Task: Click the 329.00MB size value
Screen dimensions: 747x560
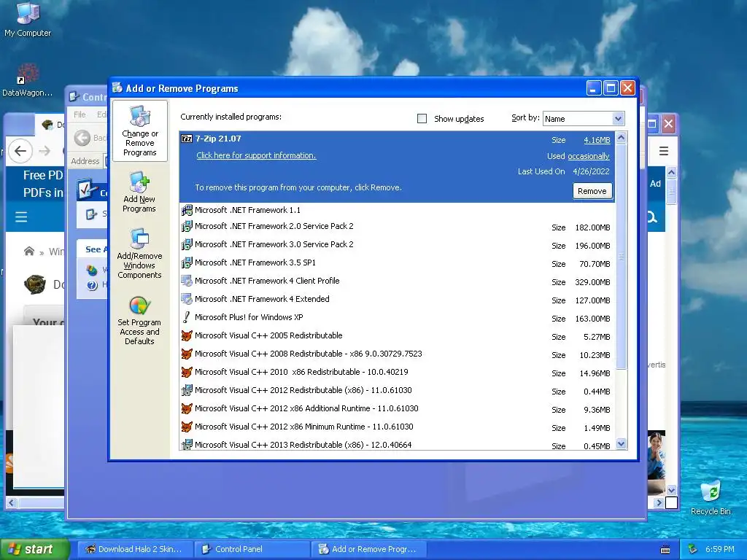Action: (592, 282)
